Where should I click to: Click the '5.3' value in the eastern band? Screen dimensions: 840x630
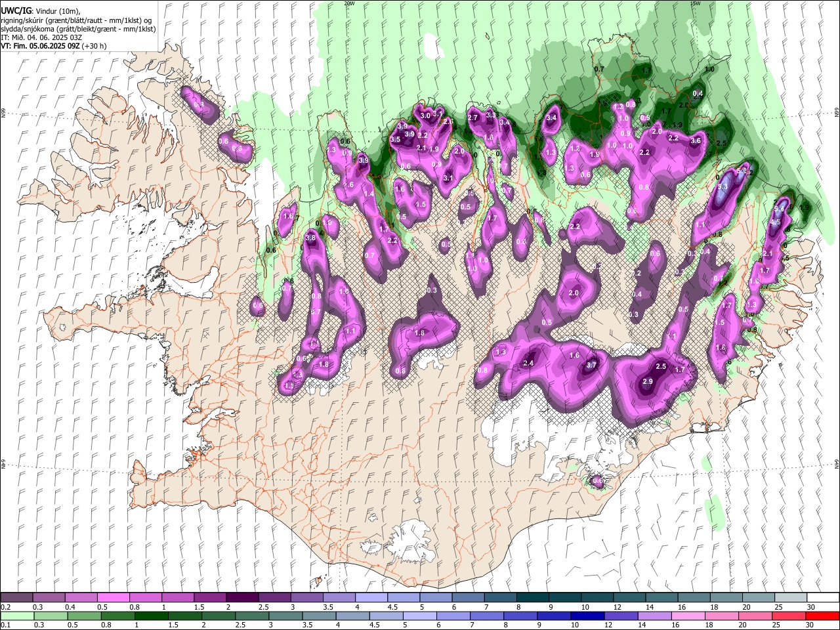coord(723,187)
